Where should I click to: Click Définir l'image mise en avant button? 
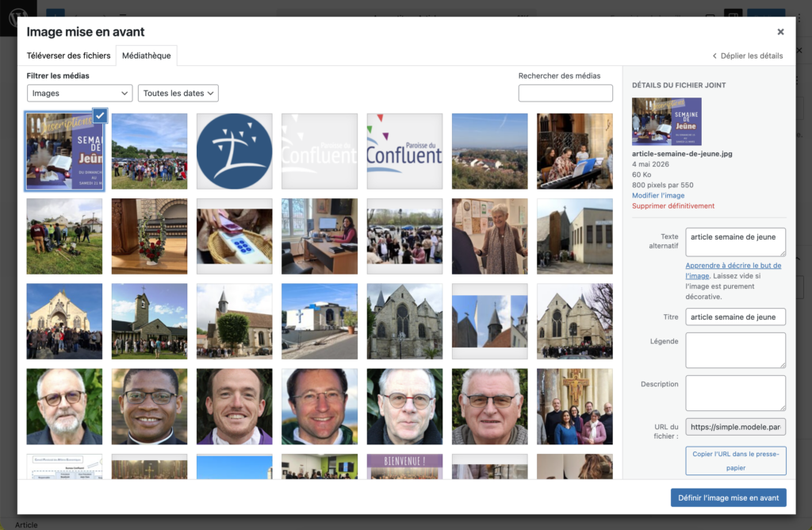(x=728, y=498)
